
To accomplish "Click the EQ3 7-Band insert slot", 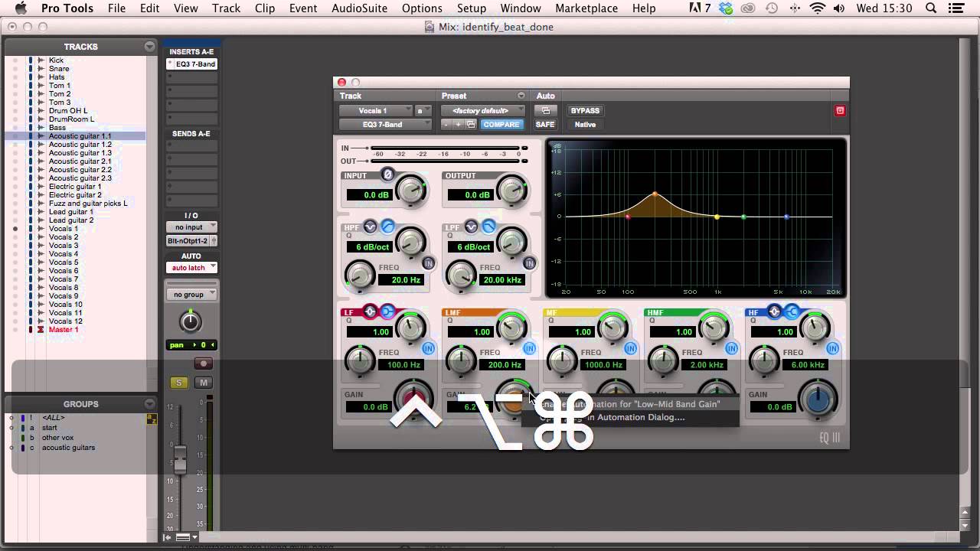I will (x=192, y=64).
